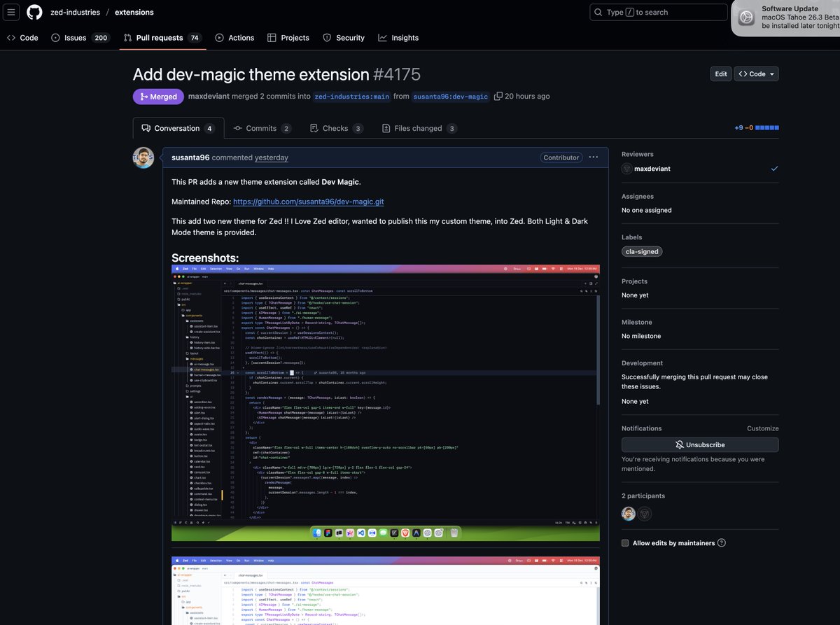Image resolution: width=840 pixels, height=625 pixels.
Task: Open the Issues tab
Action: point(80,38)
